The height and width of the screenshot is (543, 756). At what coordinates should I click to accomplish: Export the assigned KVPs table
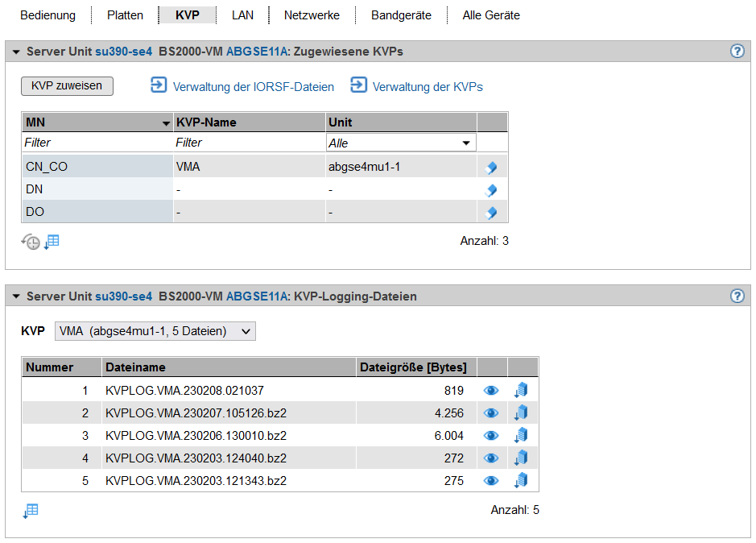pyautogui.click(x=52, y=241)
